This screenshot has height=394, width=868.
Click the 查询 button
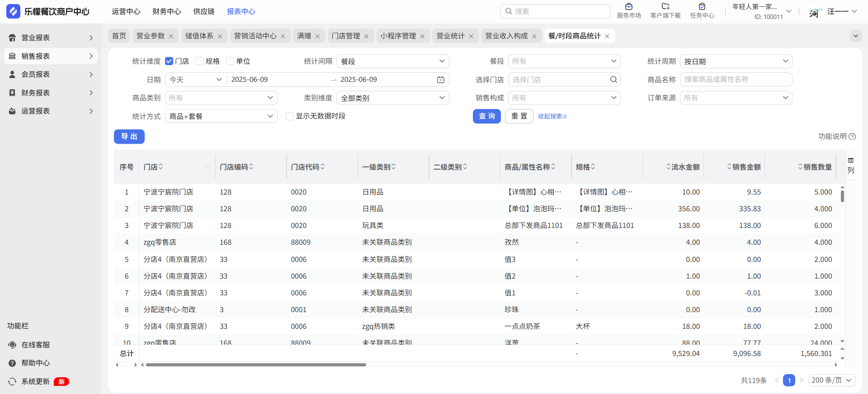coord(487,116)
